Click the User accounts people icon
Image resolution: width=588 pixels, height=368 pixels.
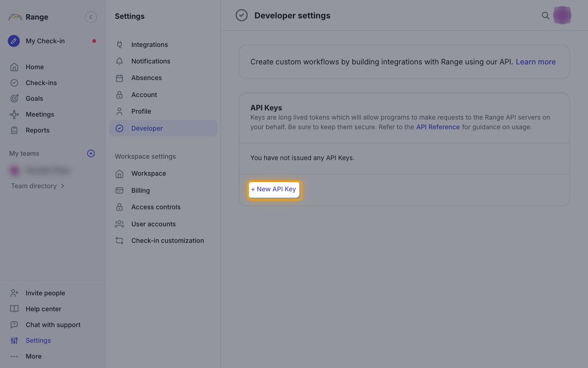click(119, 224)
